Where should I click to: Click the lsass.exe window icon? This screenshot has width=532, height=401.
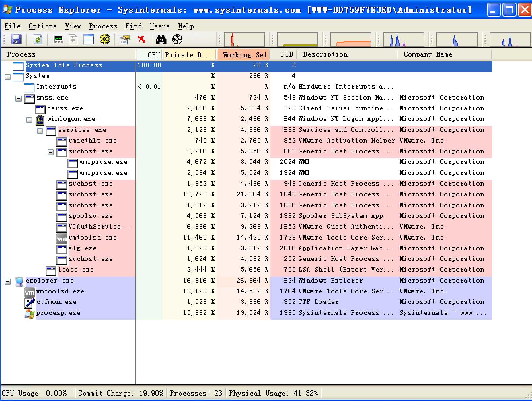[51, 270]
